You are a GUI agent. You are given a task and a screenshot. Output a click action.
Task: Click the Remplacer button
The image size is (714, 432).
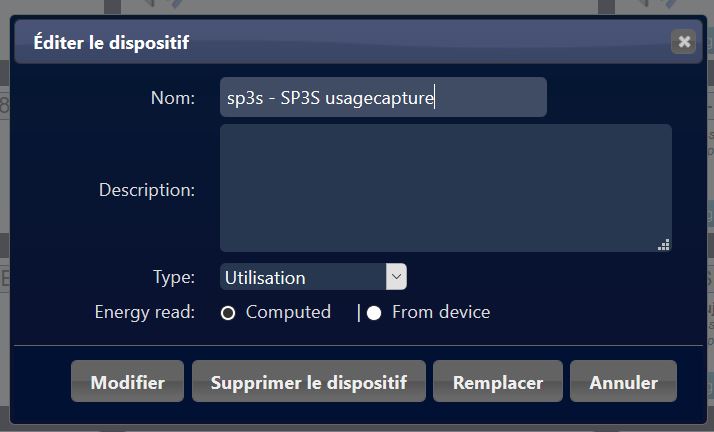click(x=498, y=381)
